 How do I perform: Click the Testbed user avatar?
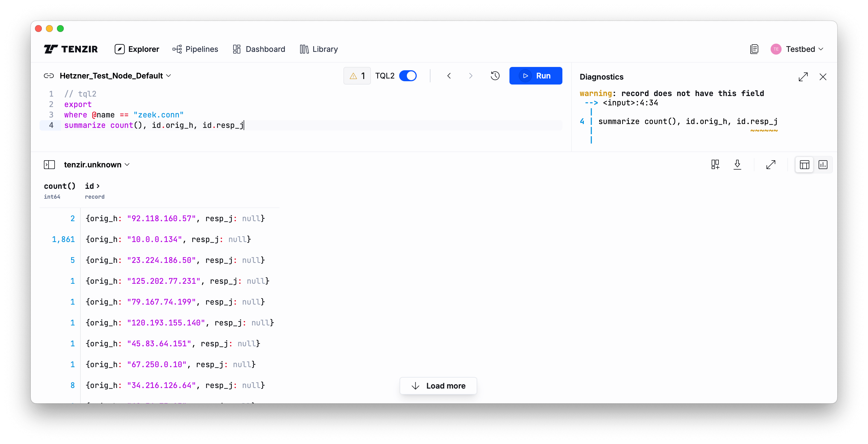(x=776, y=49)
